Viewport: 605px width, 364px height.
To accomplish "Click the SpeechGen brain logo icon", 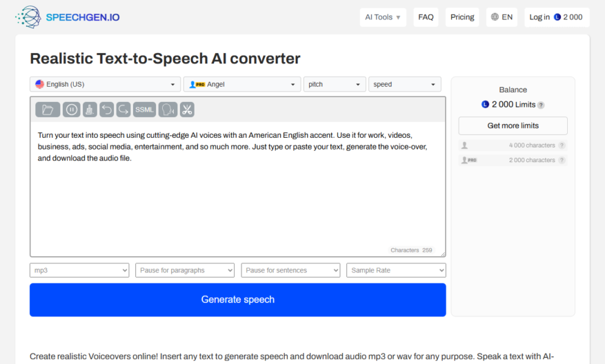I will pyautogui.click(x=28, y=17).
